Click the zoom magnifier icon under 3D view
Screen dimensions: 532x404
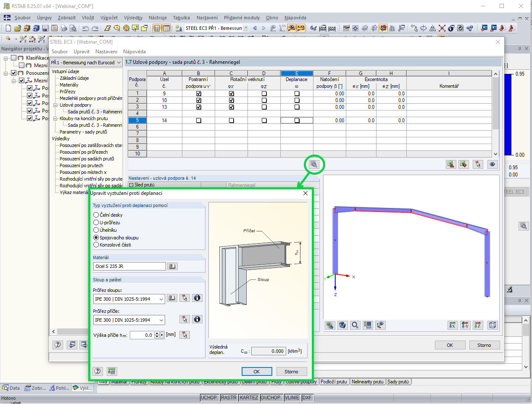pos(355,325)
